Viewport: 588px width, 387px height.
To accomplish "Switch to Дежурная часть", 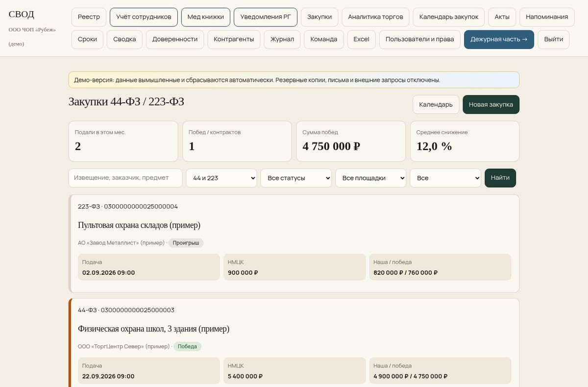I will pyautogui.click(x=499, y=39).
